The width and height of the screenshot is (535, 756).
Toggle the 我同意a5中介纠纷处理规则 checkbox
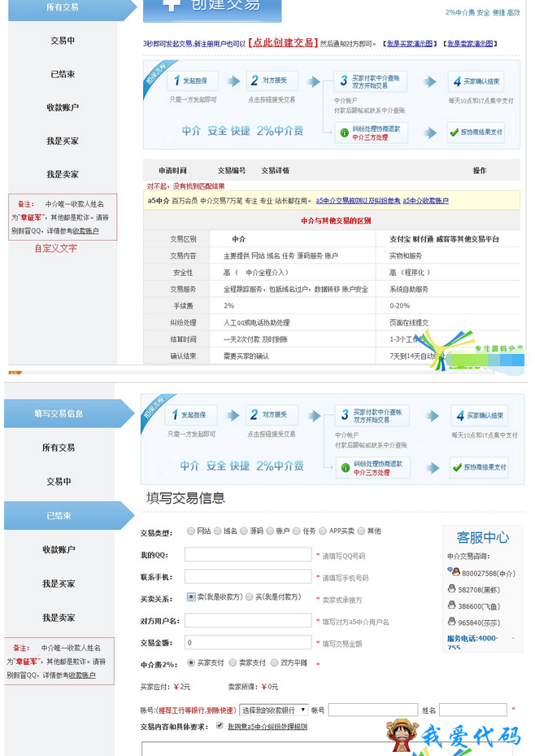220,725
